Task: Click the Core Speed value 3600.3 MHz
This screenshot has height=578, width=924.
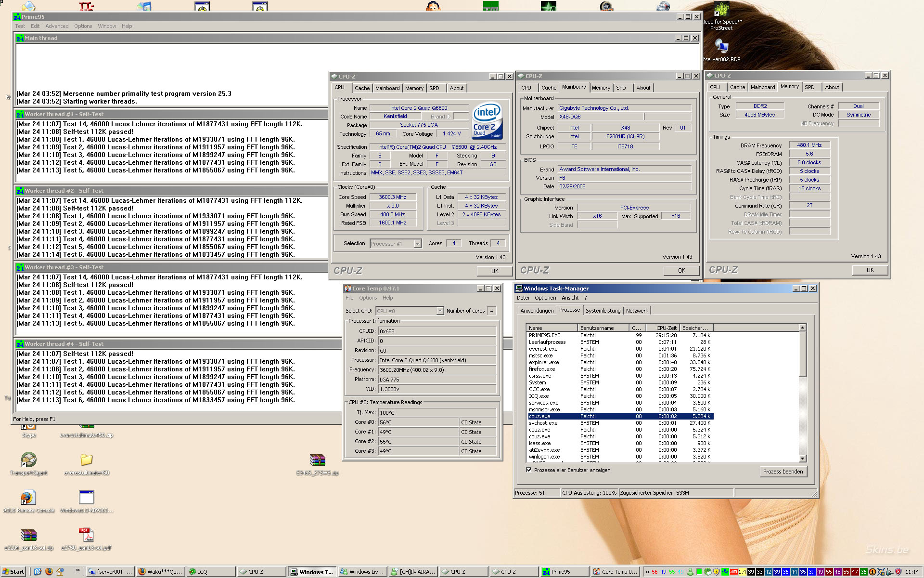Action: pos(392,197)
